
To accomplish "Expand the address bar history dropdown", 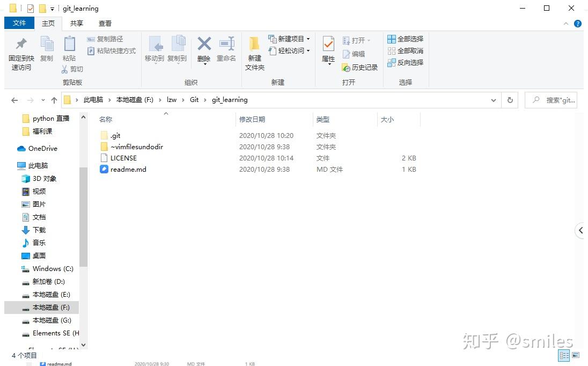I will [x=493, y=100].
